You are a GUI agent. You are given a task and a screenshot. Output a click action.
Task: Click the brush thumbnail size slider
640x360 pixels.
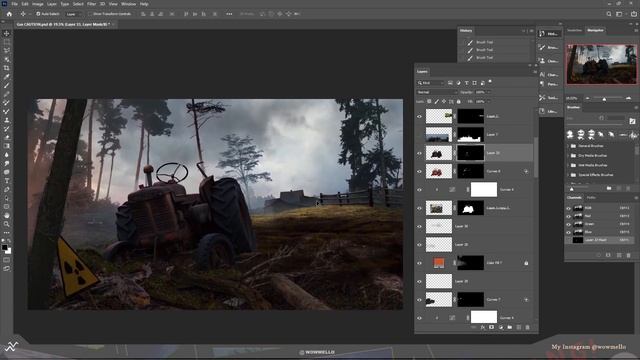click(x=571, y=189)
